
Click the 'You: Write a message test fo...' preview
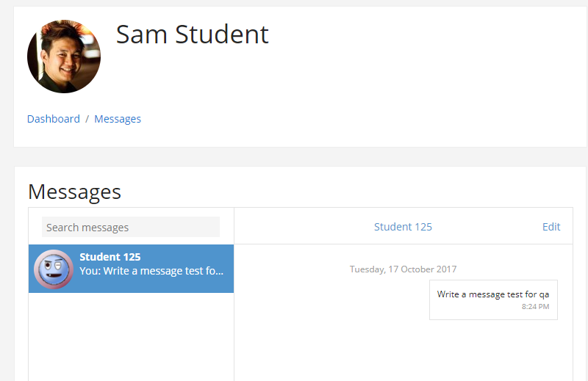click(x=151, y=271)
